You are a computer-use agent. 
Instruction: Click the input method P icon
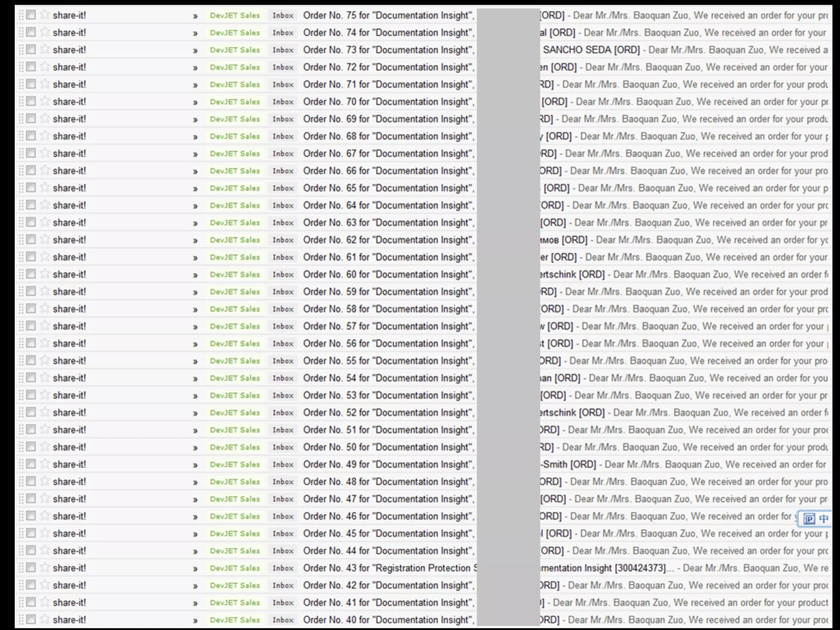[x=809, y=519]
